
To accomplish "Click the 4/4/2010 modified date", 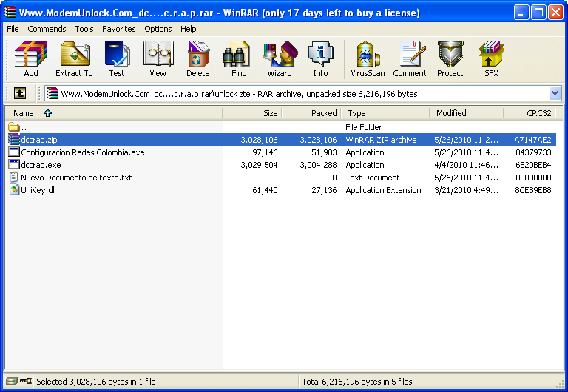I will [x=466, y=165].
